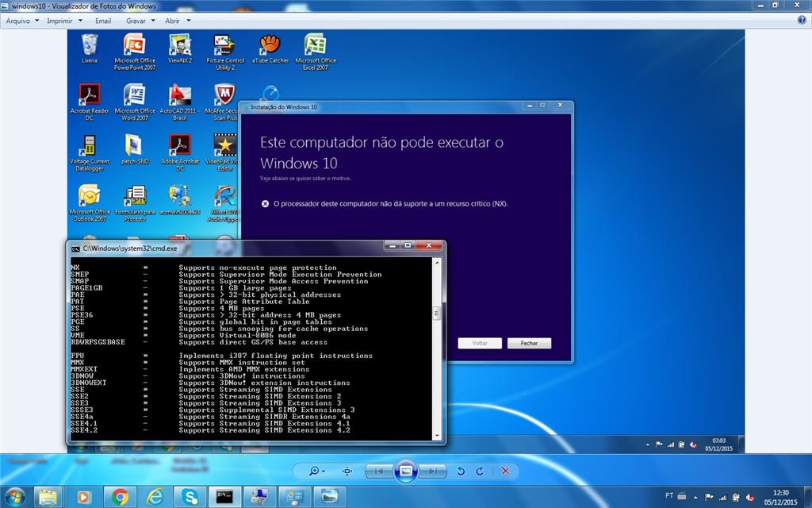
Task: Select Adobe Acrobat DC desktop icon
Action: point(180,152)
